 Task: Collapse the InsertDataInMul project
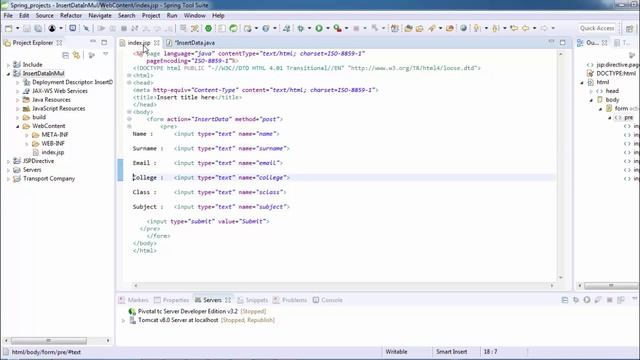[x=8, y=73]
